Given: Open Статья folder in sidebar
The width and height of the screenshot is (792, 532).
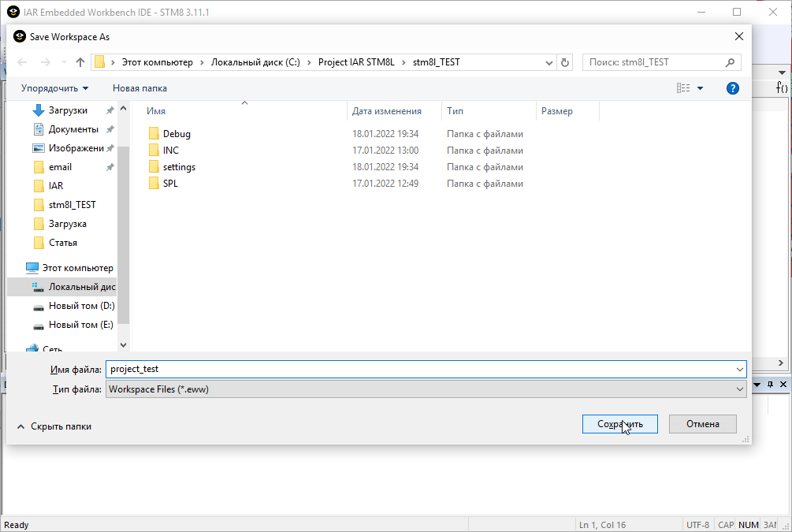Looking at the screenshot, I should point(62,243).
